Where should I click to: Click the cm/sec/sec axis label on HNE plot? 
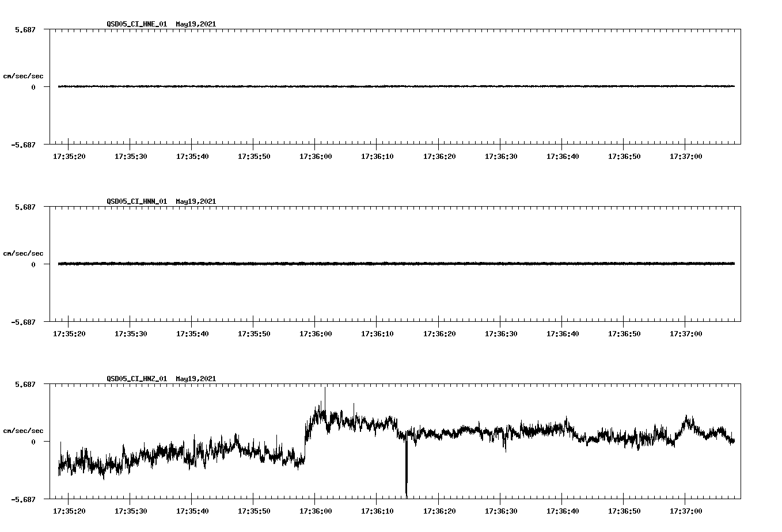tap(24, 76)
